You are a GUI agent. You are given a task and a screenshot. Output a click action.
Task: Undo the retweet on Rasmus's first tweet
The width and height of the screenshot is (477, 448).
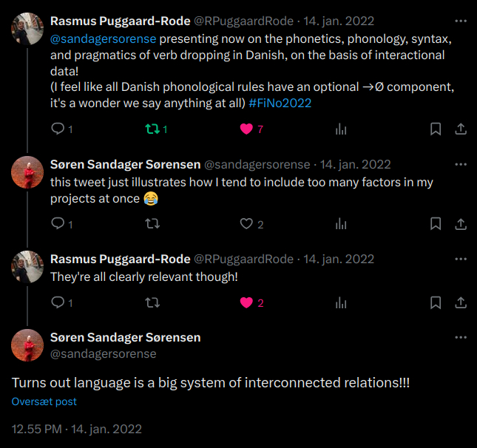click(153, 129)
